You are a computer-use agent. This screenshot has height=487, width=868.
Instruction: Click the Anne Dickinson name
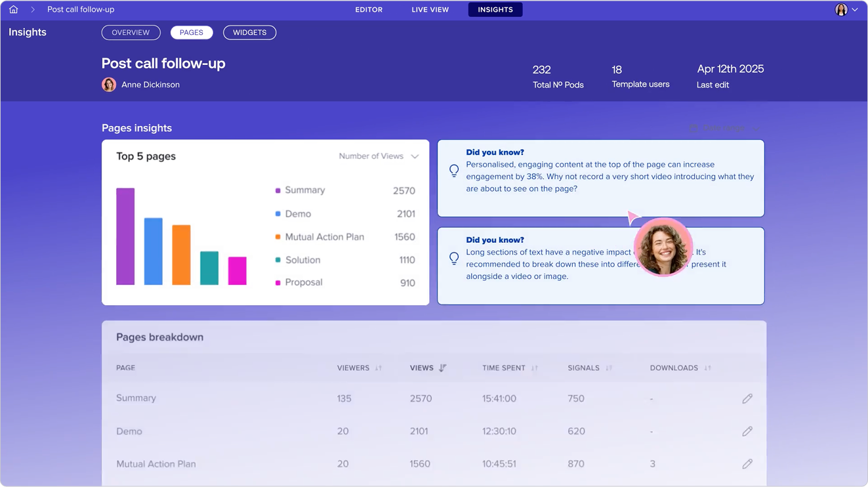point(150,85)
